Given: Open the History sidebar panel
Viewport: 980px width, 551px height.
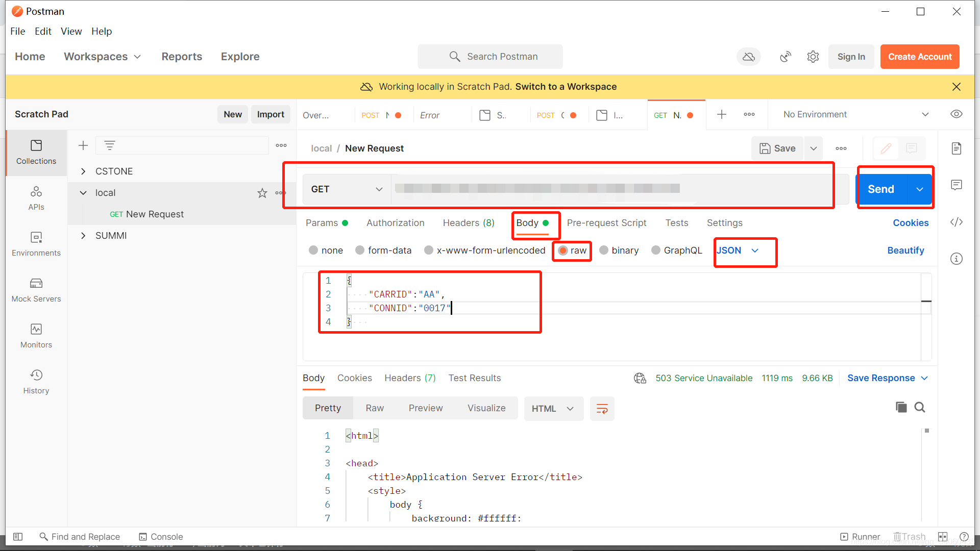Looking at the screenshot, I should point(36,382).
